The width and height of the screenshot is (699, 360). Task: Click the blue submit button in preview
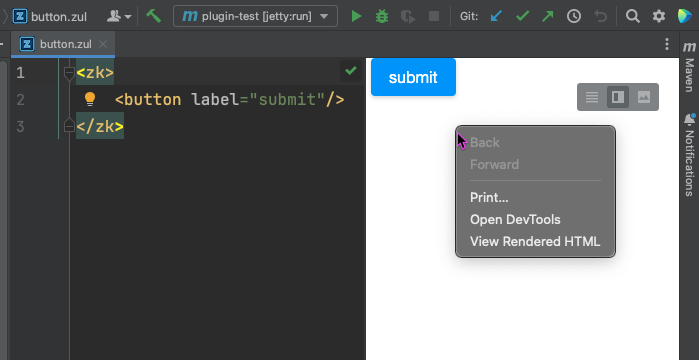coord(413,77)
